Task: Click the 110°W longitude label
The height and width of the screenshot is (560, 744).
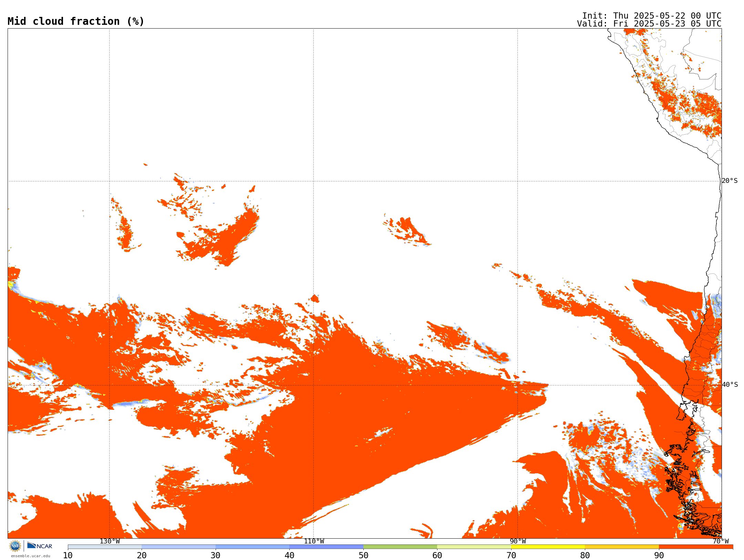Action: tap(314, 541)
